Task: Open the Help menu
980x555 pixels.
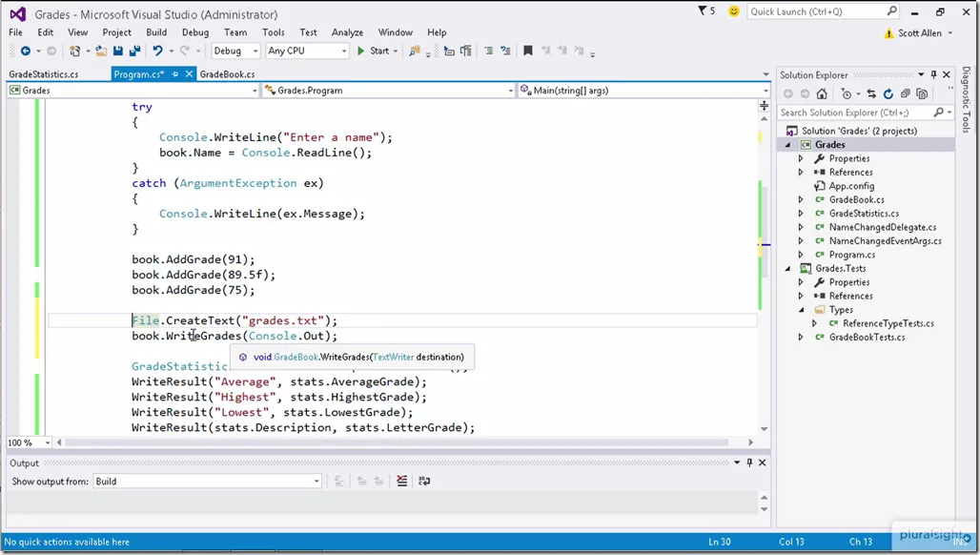Action: pos(437,32)
